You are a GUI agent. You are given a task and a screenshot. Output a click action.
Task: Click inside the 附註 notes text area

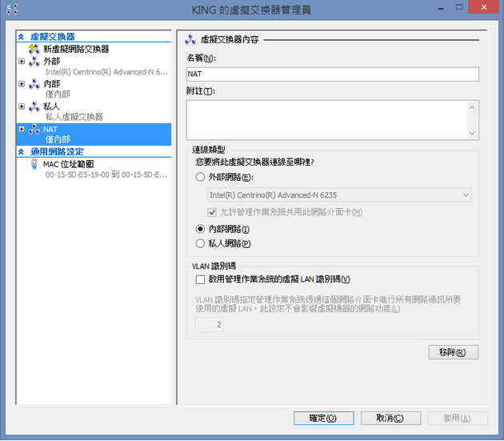(326, 120)
